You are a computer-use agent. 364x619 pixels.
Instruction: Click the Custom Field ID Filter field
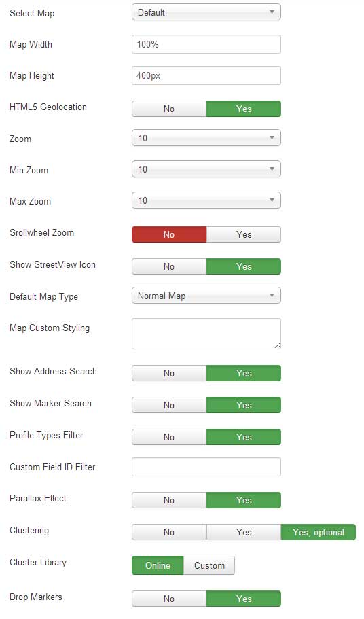(206, 467)
